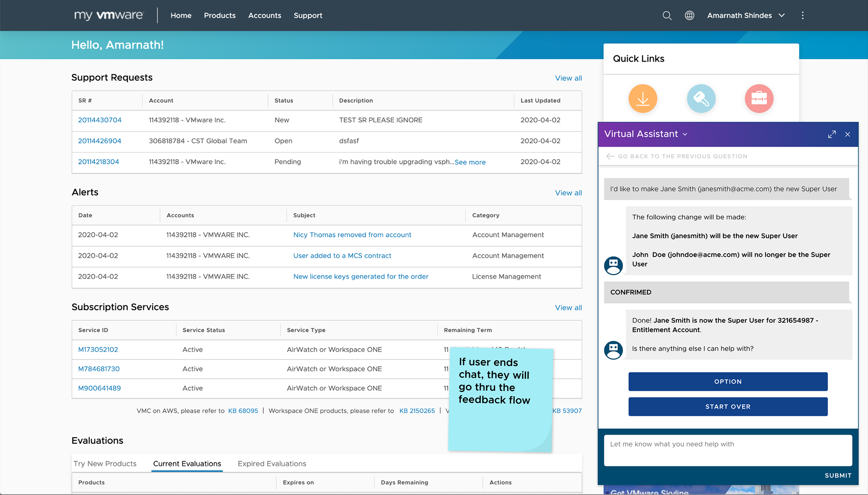The image size is (868, 495).
Task: Switch to the Try New Products tab
Action: point(105,464)
